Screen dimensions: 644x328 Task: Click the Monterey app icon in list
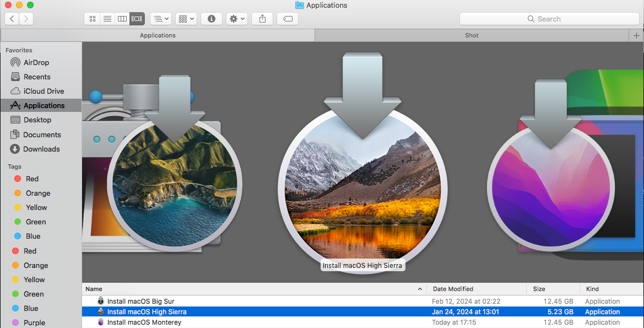click(101, 322)
